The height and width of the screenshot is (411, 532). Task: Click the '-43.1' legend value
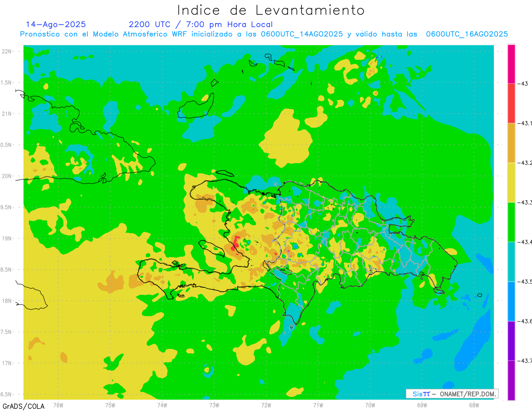click(524, 123)
